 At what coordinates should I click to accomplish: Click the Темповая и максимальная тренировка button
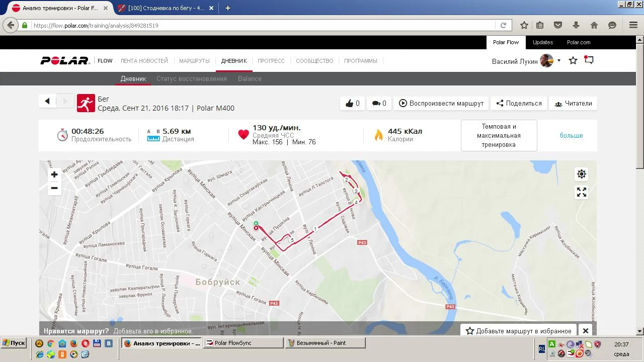point(499,135)
